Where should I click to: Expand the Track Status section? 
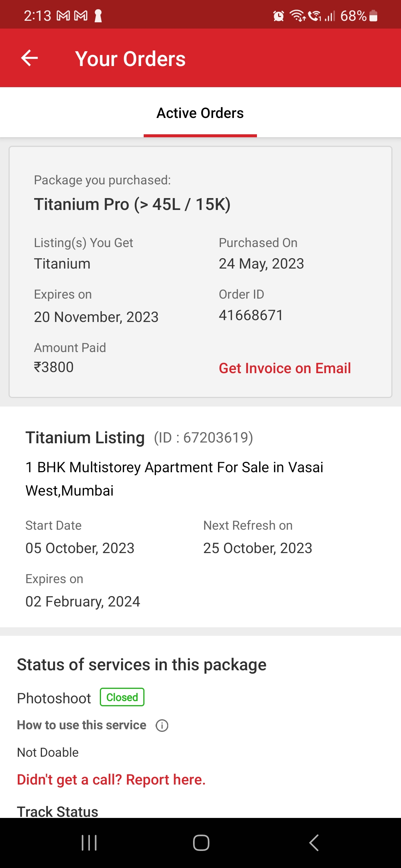(x=58, y=812)
